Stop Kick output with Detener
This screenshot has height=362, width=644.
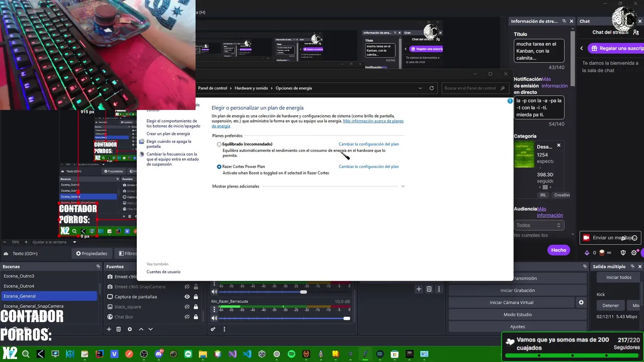(x=611, y=305)
